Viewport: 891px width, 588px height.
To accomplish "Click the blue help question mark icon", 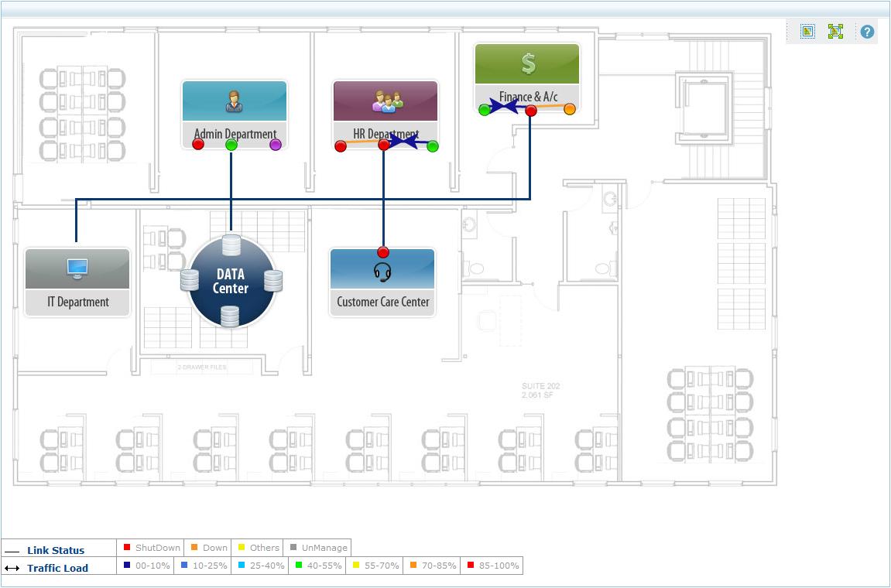I will click(x=867, y=32).
